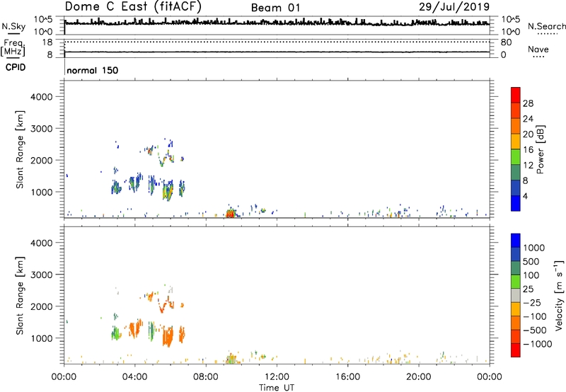Click "Slant Range [km]" label of power panel
The image size is (566, 392).
click(x=20, y=149)
